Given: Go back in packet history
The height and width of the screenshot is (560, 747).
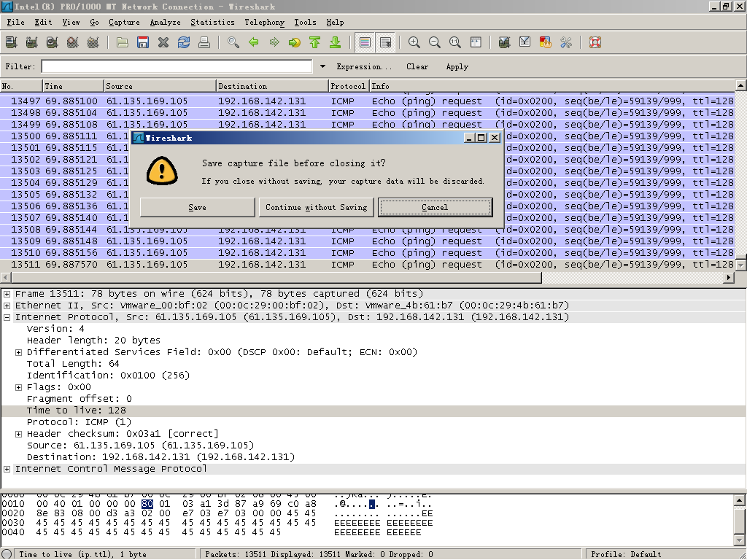Looking at the screenshot, I should pyautogui.click(x=254, y=42).
